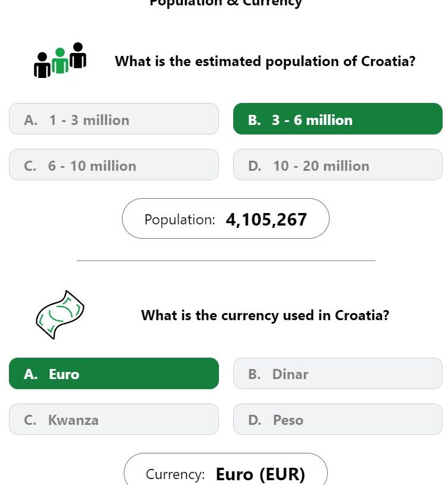The image size is (448, 485).
Task: Pick the Dinar currency option
Action: coord(337,373)
